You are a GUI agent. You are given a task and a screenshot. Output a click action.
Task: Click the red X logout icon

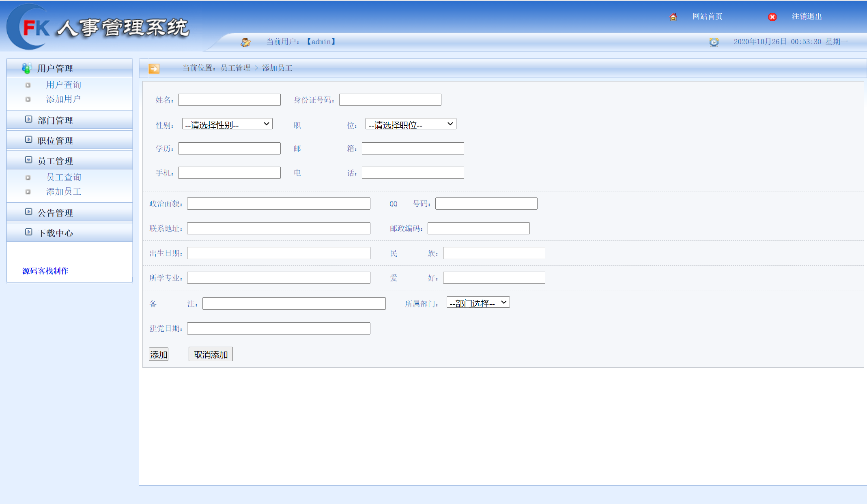point(772,17)
